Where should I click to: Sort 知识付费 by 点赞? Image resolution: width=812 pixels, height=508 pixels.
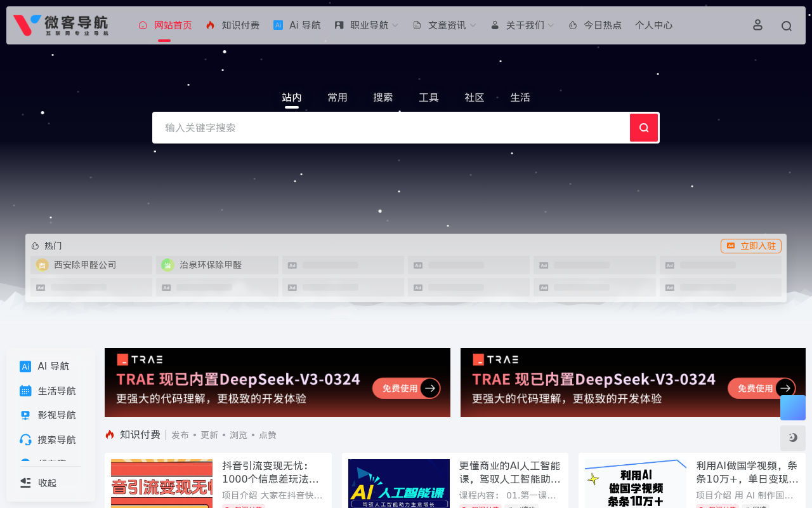tap(268, 435)
